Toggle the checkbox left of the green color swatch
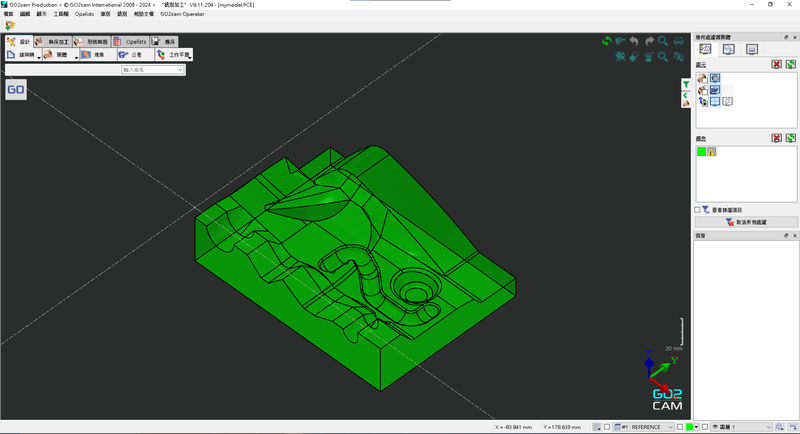Screen dimensions: 800x434 click(679, 427)
